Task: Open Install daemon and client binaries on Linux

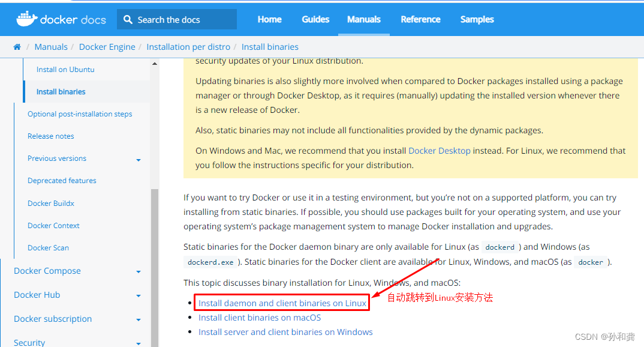Action: pyautogui.click(x=282, y=303)
